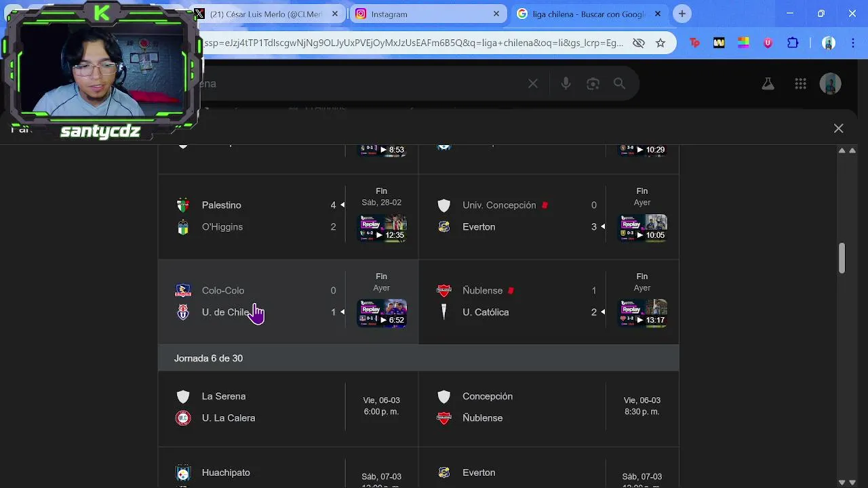Click the overlay scroll-down arrow
Viewport: 868px width, 488px height.
point(842,482)
